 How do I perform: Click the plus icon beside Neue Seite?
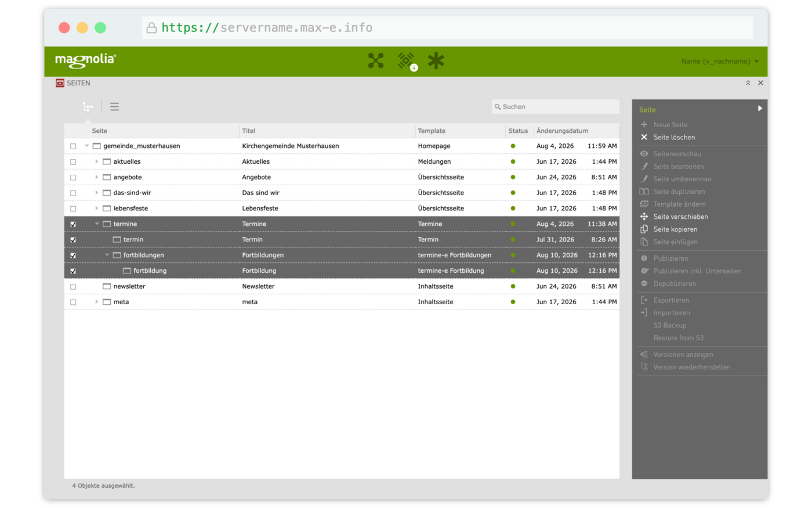pyautogui.click(x=644, y=125)
